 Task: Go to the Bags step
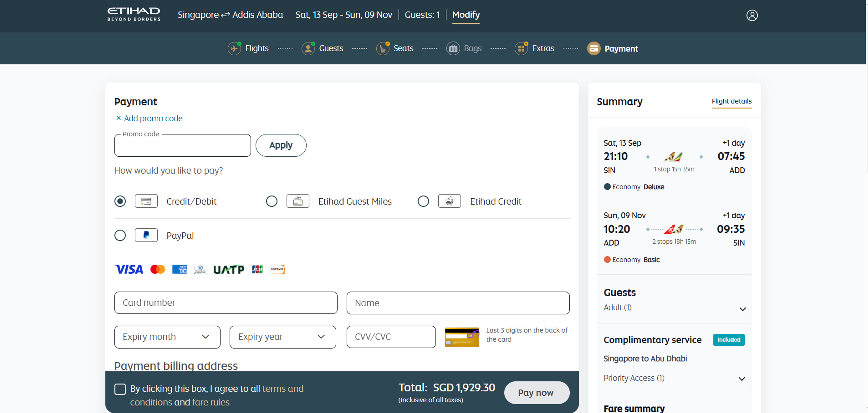473,49
